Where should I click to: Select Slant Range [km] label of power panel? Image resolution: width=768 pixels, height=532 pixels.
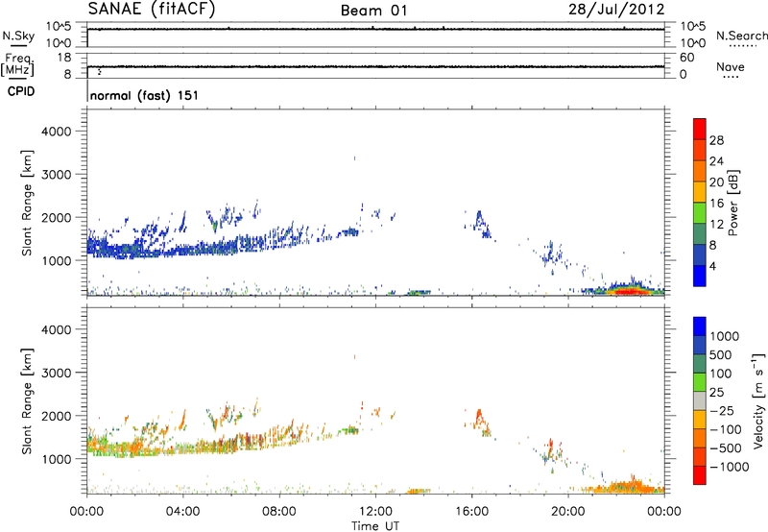tap(27, 204)
